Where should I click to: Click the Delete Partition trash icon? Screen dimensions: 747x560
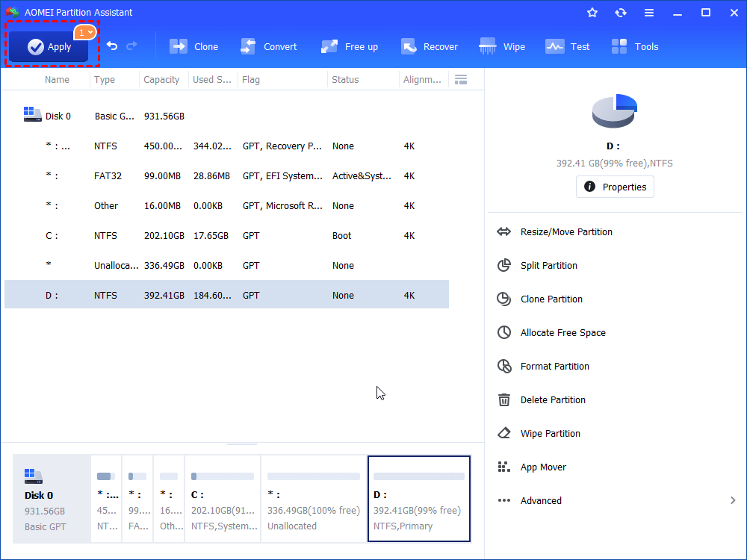tap(503, 399)
